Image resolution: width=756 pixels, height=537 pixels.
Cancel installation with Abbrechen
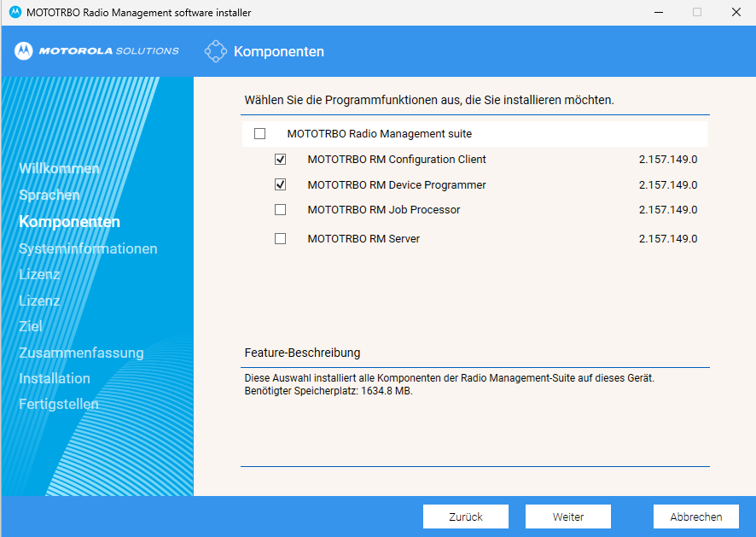(x=696, y=517)
